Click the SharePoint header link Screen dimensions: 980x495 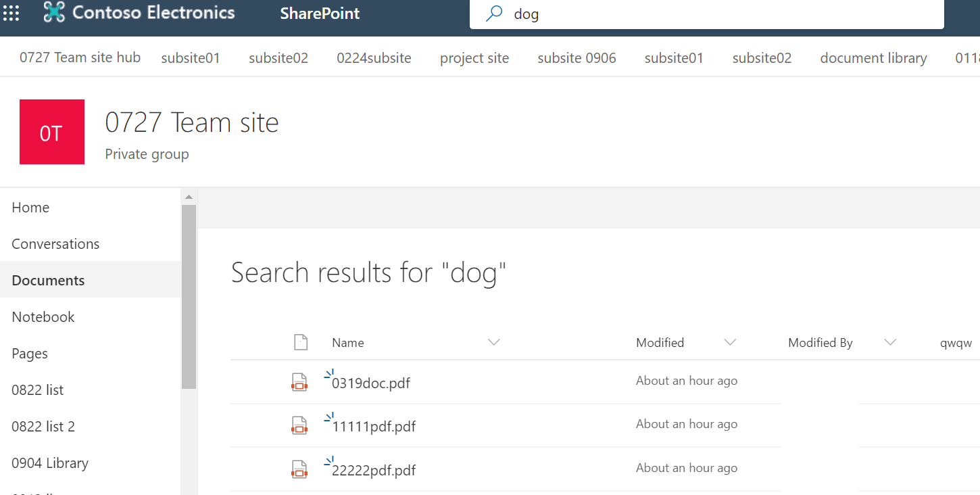click(x=320, y=14)
